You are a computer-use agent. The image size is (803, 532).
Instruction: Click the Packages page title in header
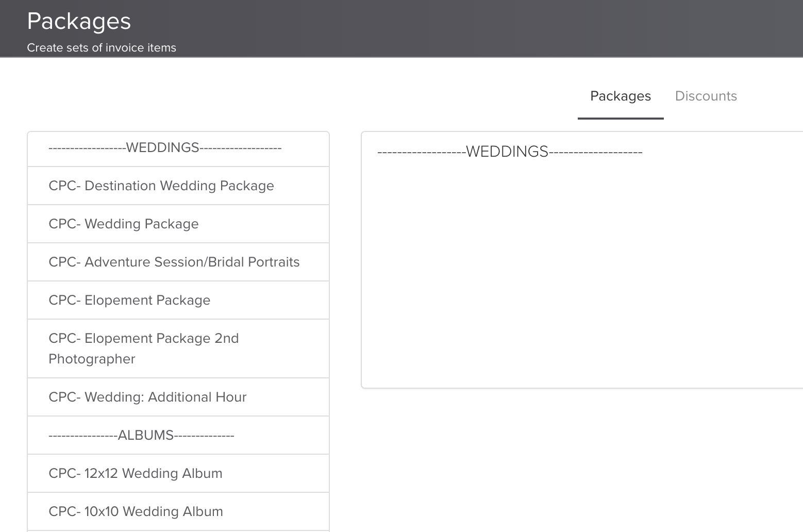point(79,21)
